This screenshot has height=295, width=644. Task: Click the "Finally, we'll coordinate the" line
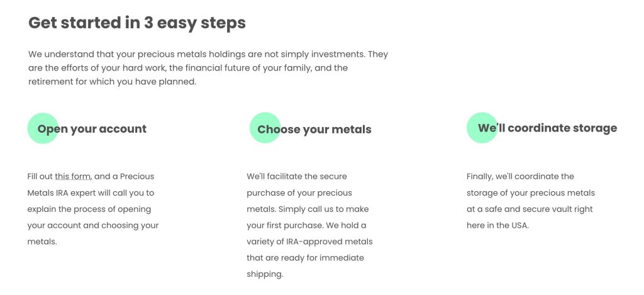click(520, 176)
